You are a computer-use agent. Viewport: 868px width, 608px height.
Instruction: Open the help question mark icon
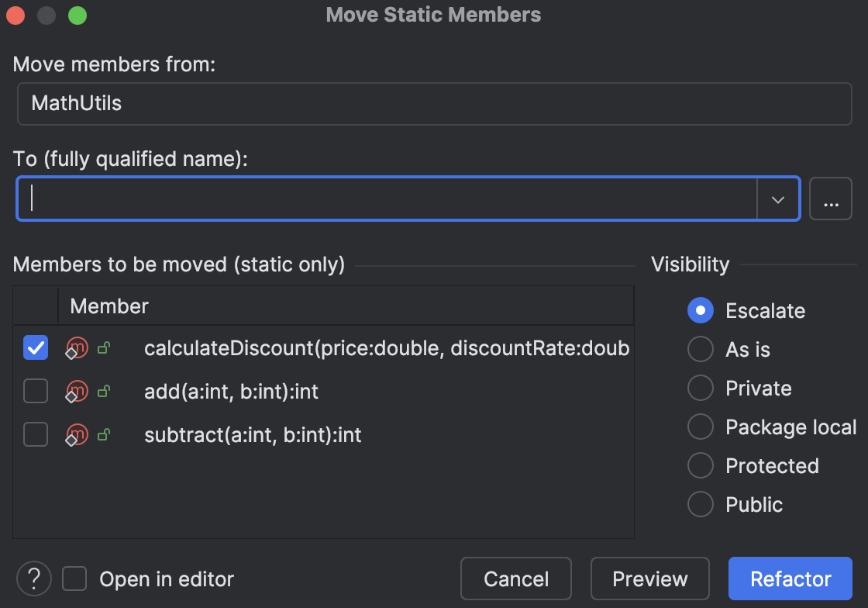33,579
